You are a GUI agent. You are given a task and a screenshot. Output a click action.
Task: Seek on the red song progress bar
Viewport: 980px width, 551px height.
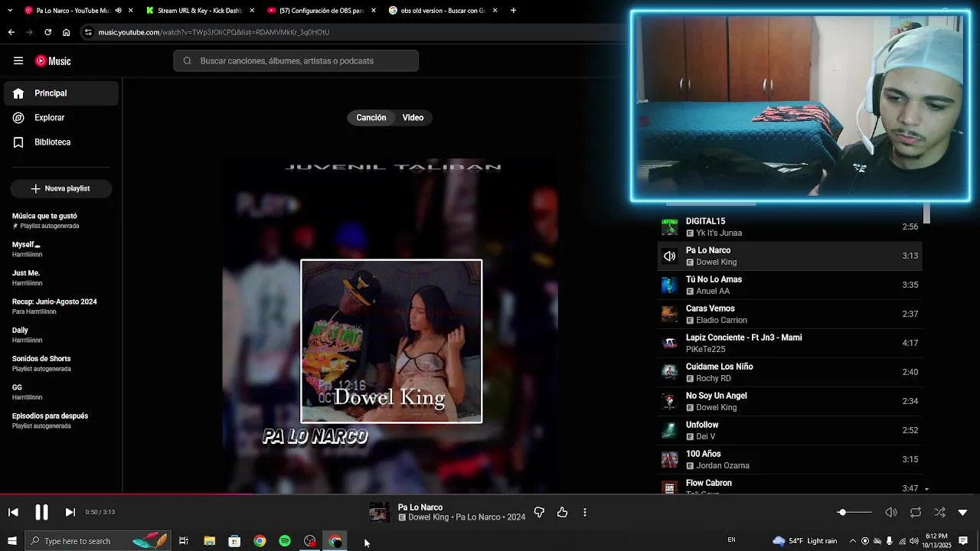(490, 494)
